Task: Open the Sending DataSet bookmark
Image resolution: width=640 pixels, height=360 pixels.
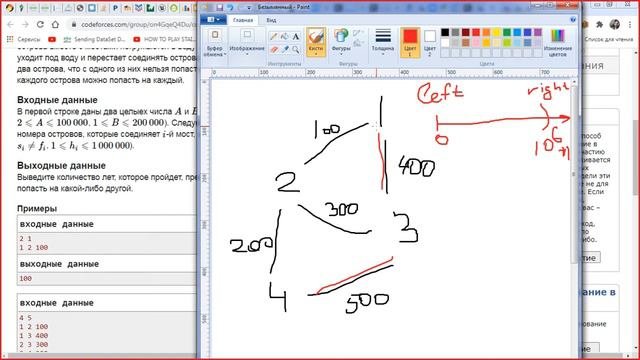Action: tap(94, 39)
